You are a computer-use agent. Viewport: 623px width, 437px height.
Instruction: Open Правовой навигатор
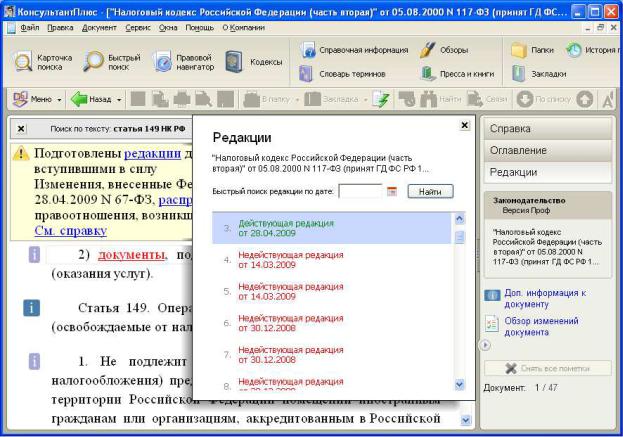coord(184,62)
